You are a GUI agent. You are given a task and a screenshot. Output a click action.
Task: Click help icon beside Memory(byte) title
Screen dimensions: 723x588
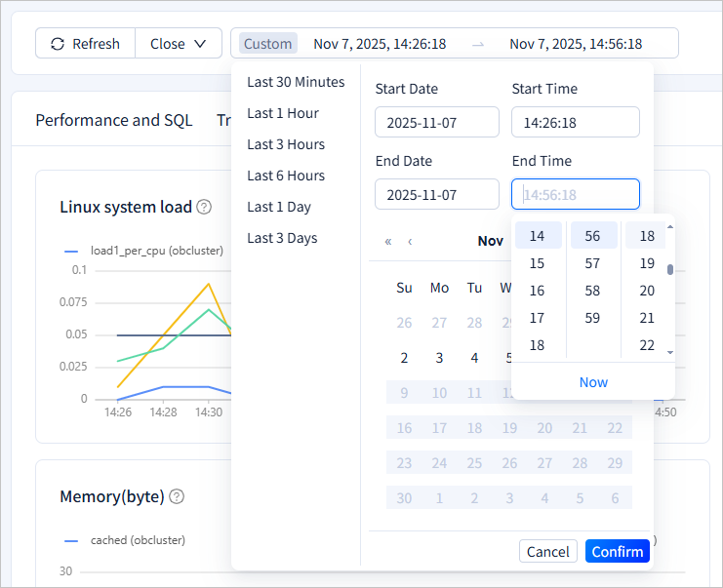point(177,496)
